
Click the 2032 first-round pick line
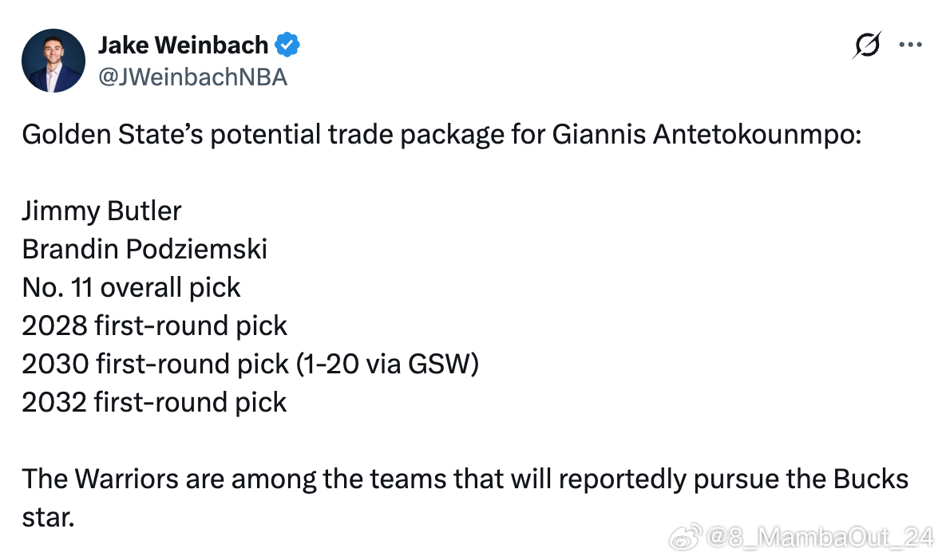(x=154, y=402)
